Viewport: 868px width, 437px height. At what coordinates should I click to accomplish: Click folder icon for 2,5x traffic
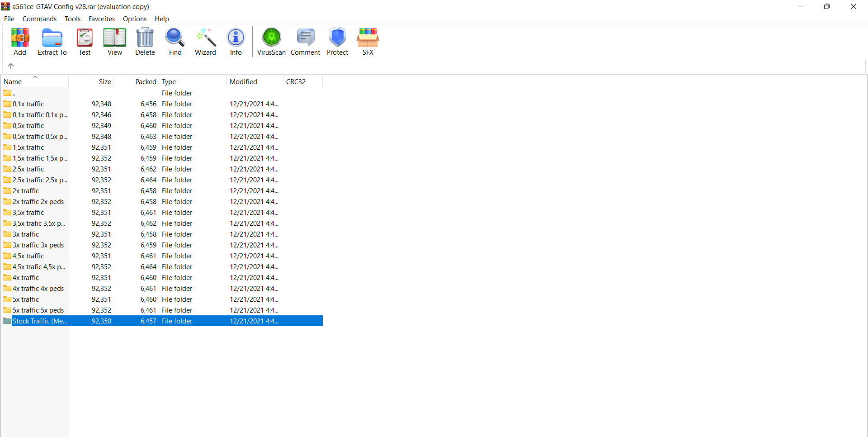click(7, 169)
